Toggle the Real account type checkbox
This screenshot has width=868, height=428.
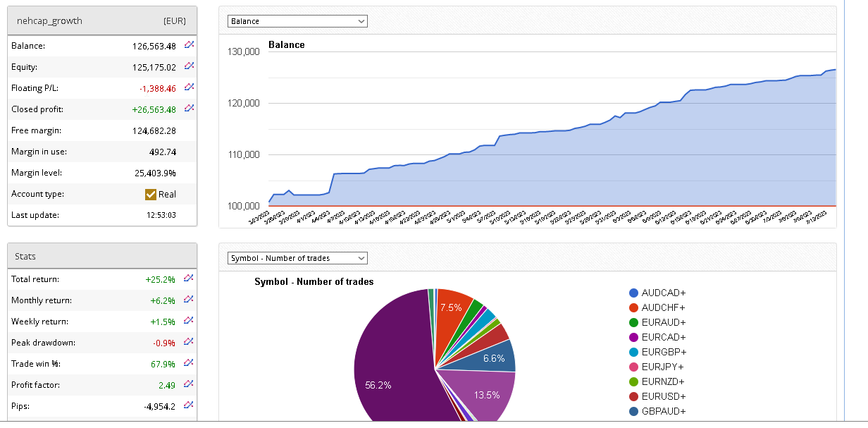[x=150, y=194]
